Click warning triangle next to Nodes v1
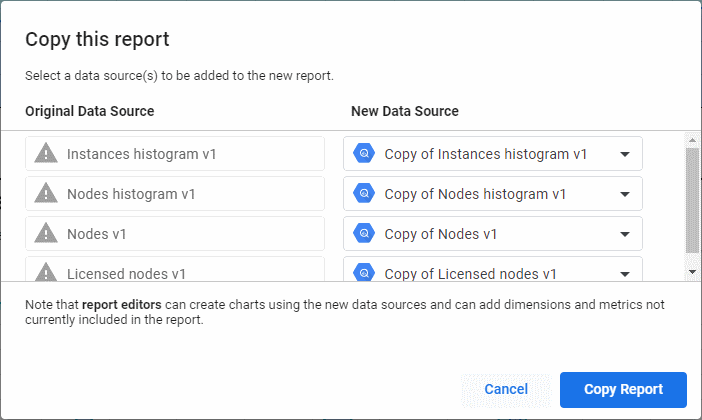Screen dimensions: 702x420 coord(46,234)
